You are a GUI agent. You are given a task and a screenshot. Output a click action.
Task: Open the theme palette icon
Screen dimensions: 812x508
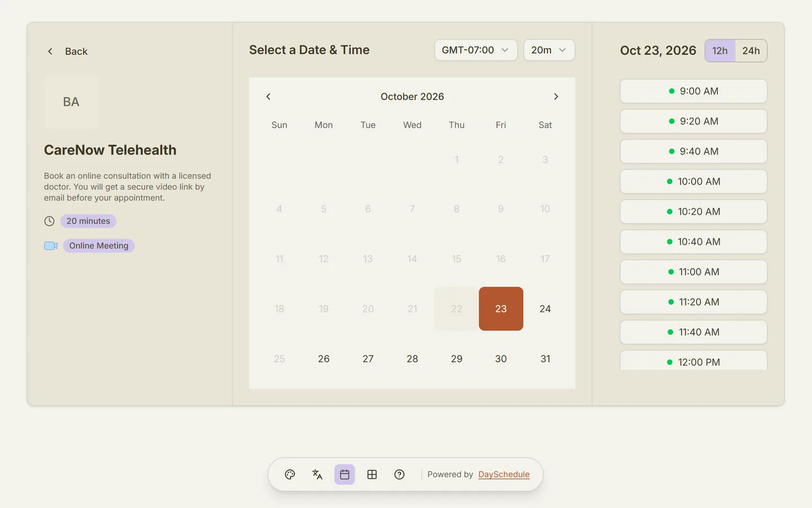click(x=290, y=475)
